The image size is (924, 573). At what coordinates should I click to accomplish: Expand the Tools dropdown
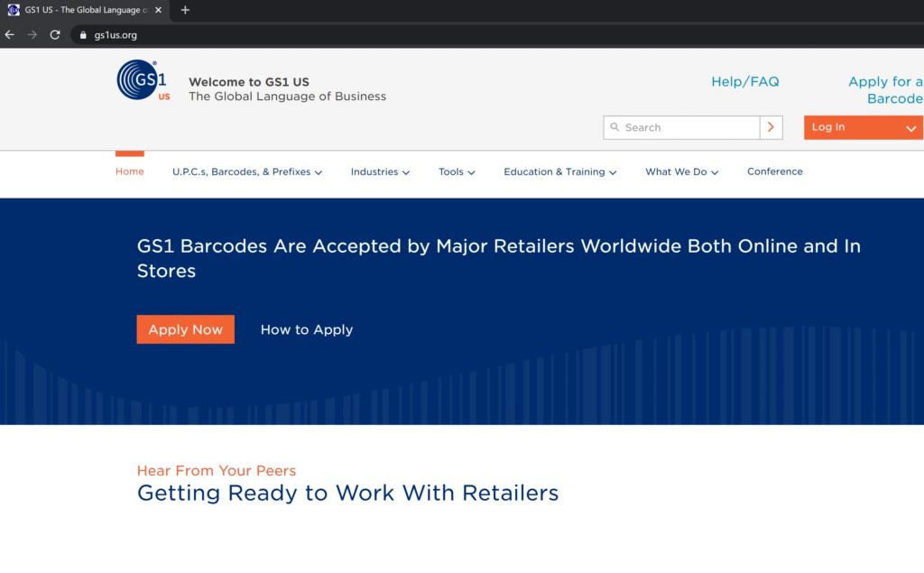[457, 171]
